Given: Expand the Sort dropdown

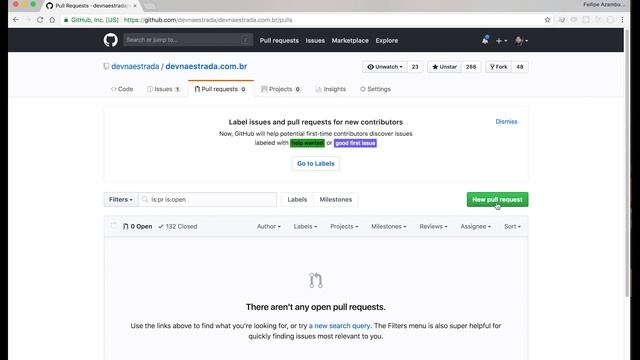Looking at the screenshot, I should coord(512,227).
